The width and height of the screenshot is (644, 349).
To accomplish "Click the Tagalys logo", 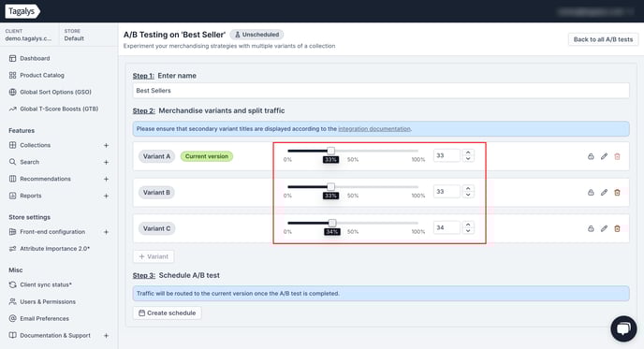I will 22,11.
